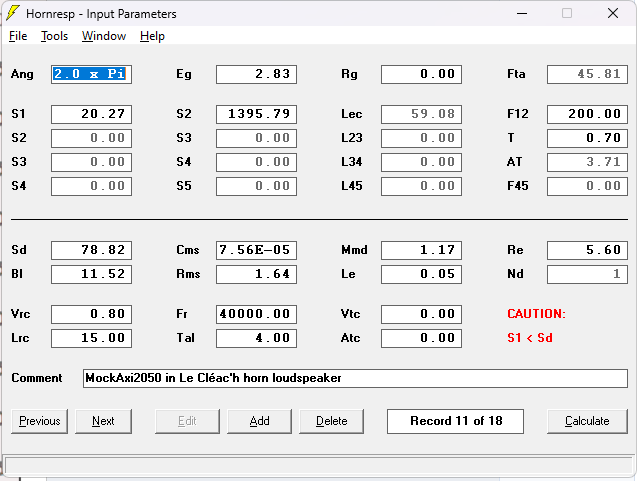Go to the Previous record
The height and width of the screenshot is (481, 638).
[x=39, y=421]
